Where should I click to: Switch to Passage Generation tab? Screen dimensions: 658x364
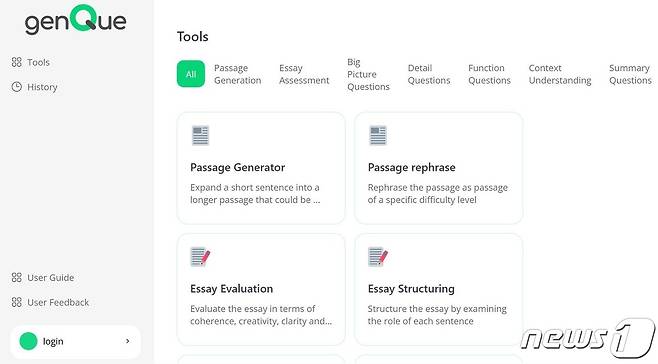(x=238, y=74)
